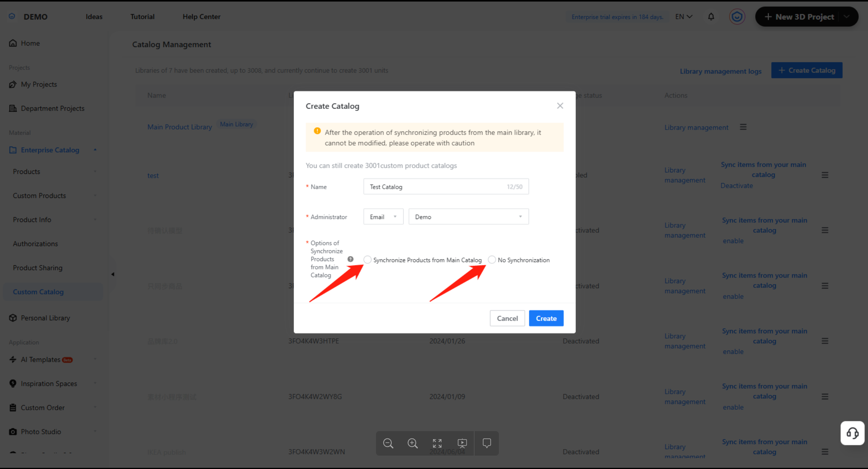Click the blue Create button

pos(546,318)
